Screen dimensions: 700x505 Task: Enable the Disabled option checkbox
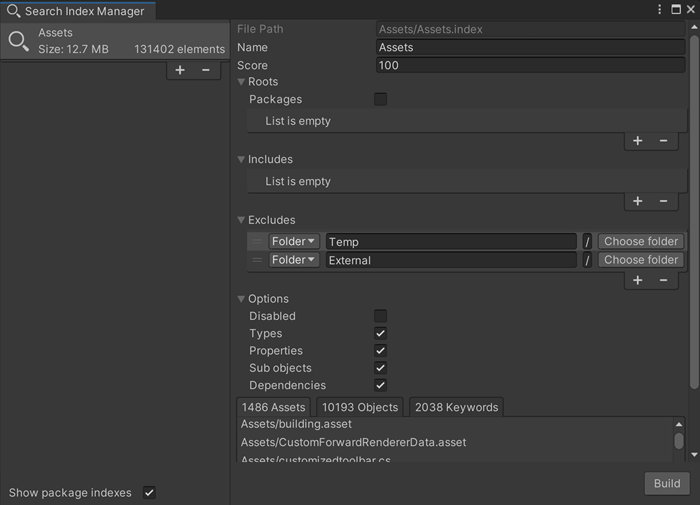(380, 316)
